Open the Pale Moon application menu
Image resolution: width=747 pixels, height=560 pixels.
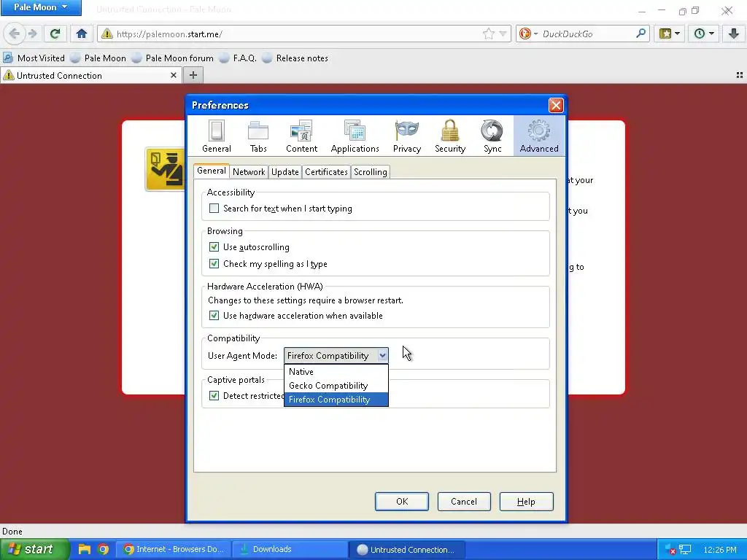[x=41, y=7]
